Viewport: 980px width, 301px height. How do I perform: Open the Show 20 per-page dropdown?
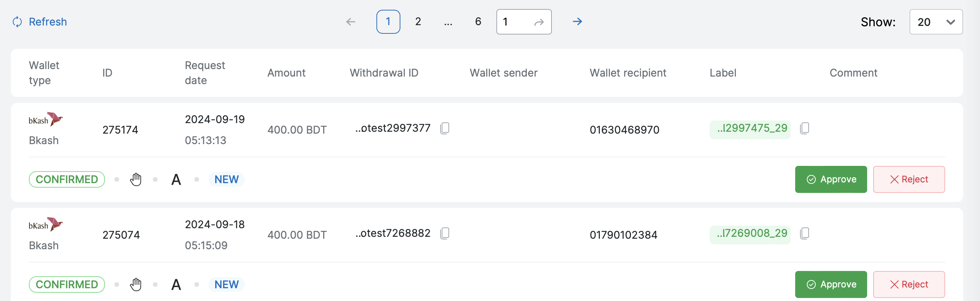coord(936,22)
